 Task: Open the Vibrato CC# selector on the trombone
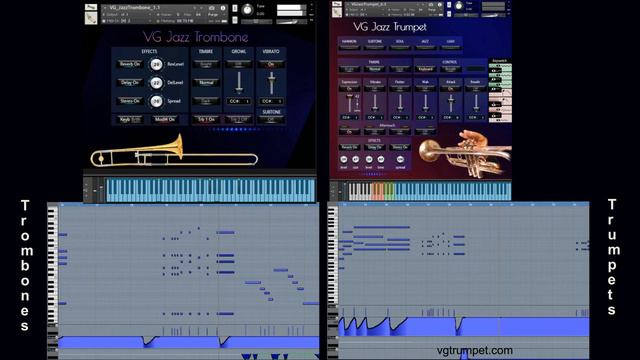click(x=271, y=101)
